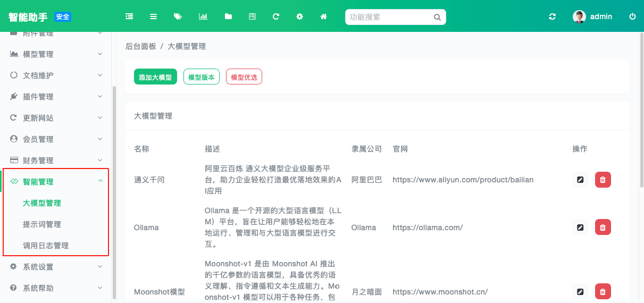Click the 智能助手 logo title

pyautogui.click(x=29, y=16)
